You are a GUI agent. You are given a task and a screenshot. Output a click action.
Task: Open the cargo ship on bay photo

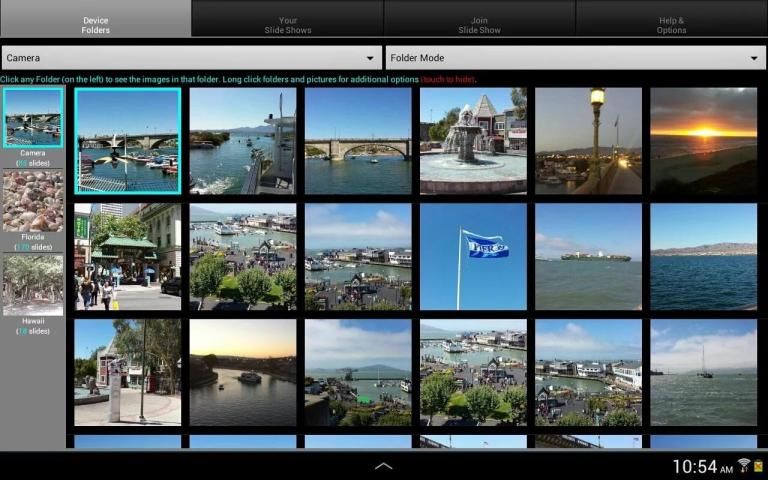click(588, 256)
